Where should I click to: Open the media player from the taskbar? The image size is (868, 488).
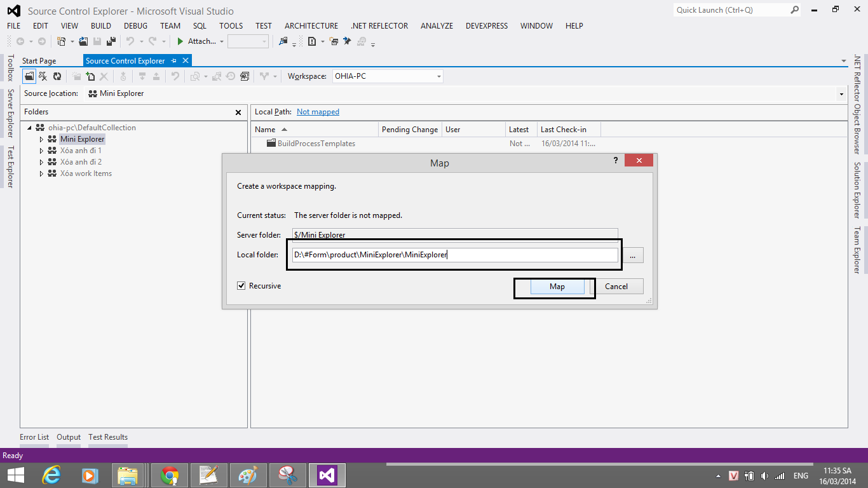tap(89, 475)
